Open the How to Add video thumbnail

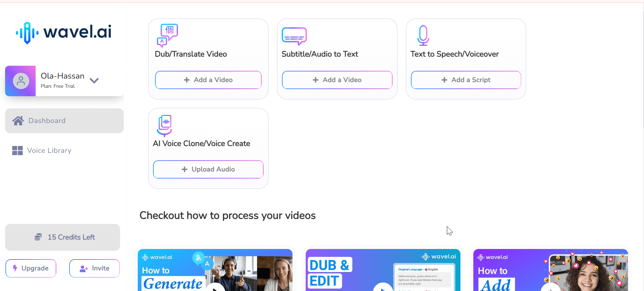[x=551, y=270]
